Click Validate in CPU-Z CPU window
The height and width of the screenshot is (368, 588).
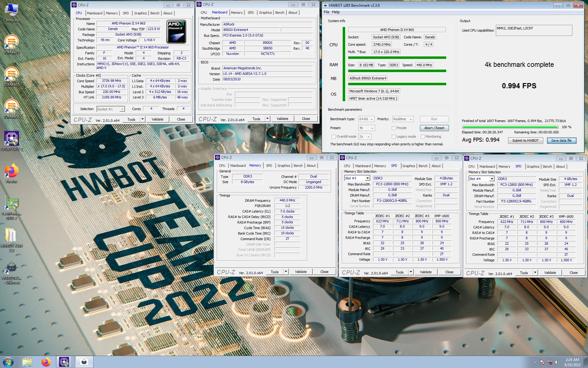click(157, 119)
